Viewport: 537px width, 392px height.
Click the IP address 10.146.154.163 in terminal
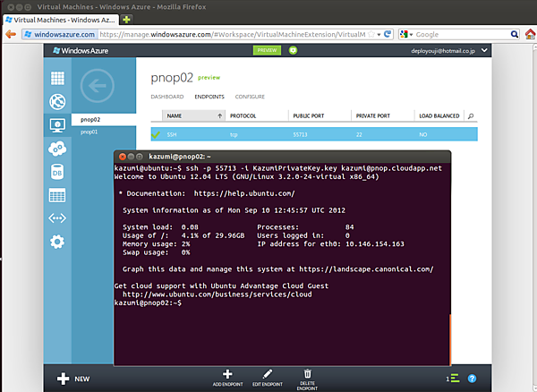point(375,243)
